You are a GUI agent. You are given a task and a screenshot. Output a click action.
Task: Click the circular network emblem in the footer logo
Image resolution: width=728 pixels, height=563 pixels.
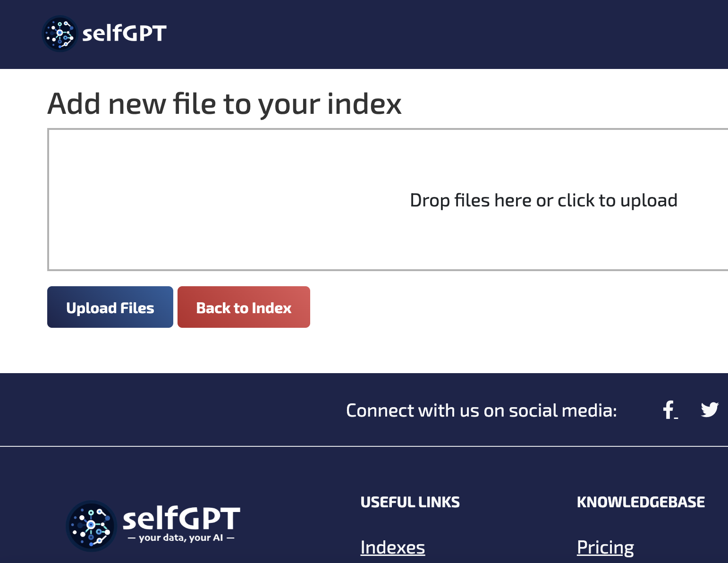click(90, 525)
